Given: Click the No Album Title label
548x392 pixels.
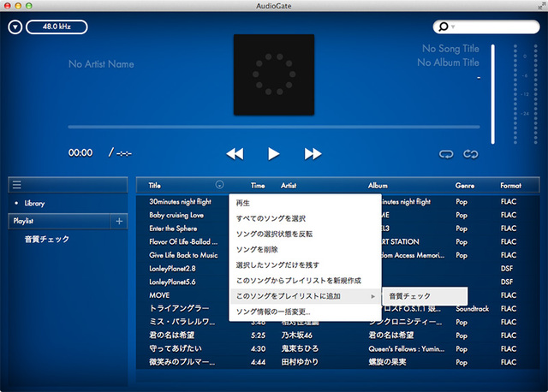Looking at the screenshot, I should (x=448, y=62).
